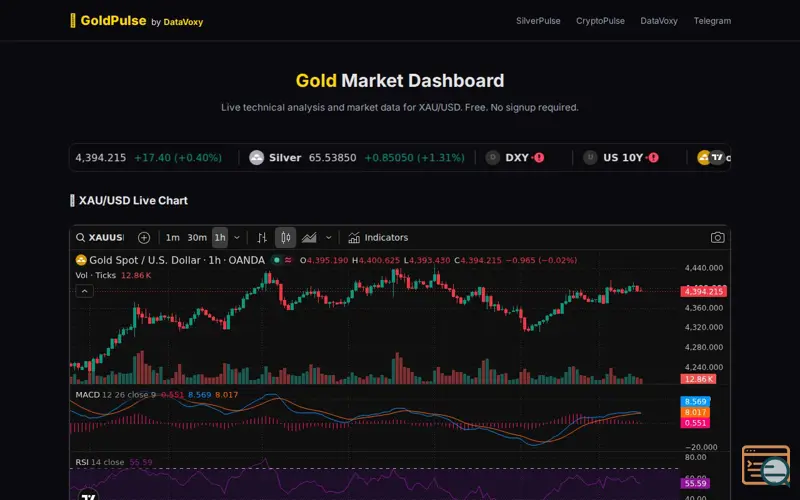The width and height of the screenshot is (800, 500).
Task: Select the area chart style icon
Action: tap(309, 238)
